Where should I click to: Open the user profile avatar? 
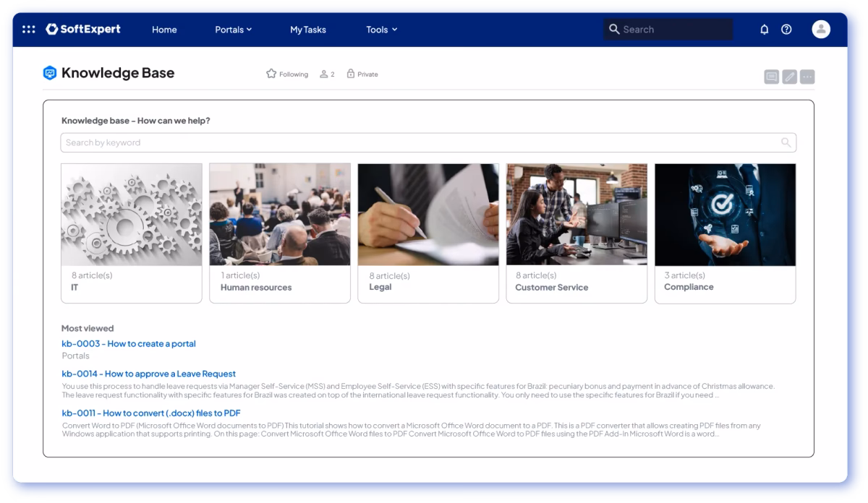821,30
